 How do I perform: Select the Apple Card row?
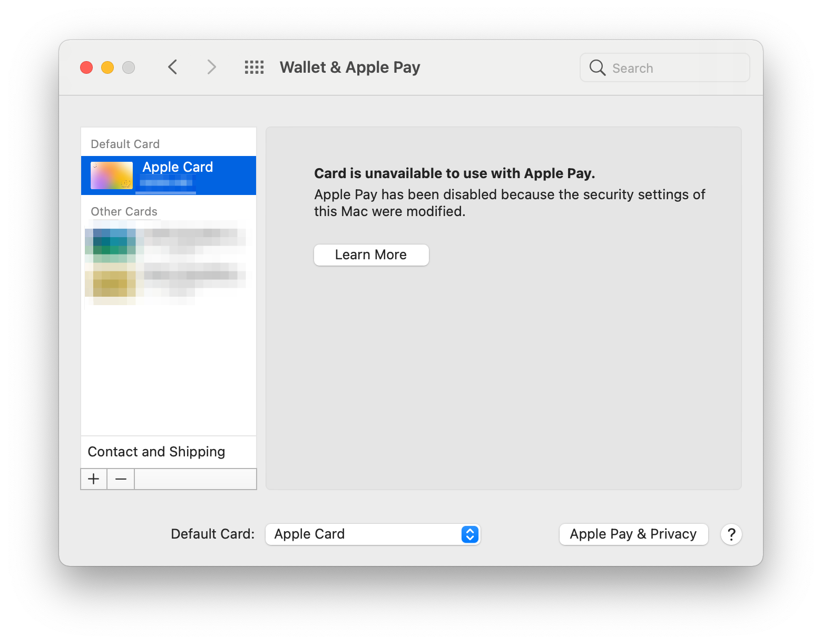169,175
